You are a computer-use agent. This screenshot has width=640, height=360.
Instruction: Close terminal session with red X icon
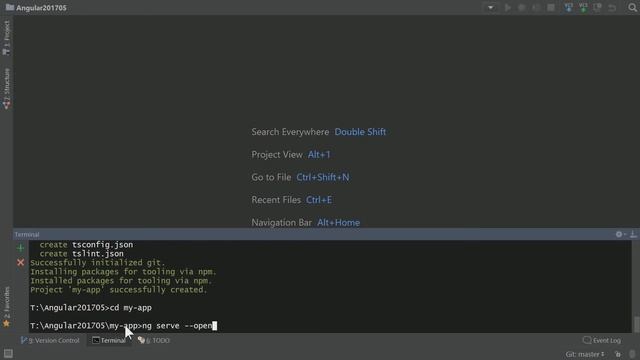[20, 262]
